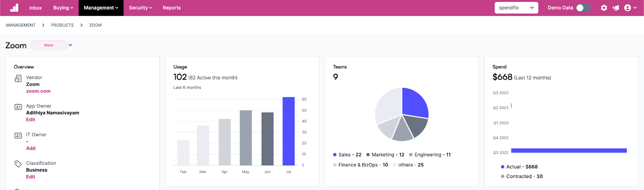Go to MANAGEMENT breadcrumb
644x190 pixels.
point(21,25)
